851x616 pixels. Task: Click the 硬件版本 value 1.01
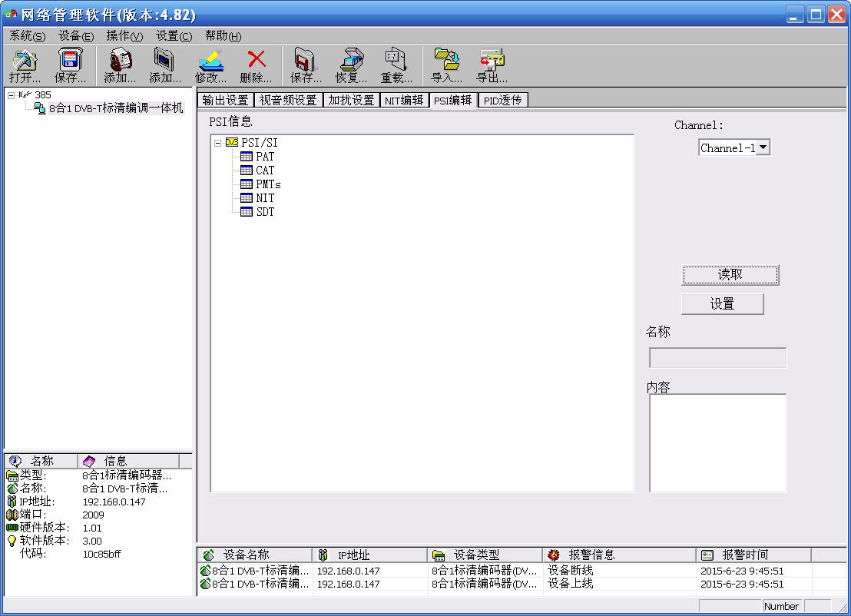tap(92, 528)
